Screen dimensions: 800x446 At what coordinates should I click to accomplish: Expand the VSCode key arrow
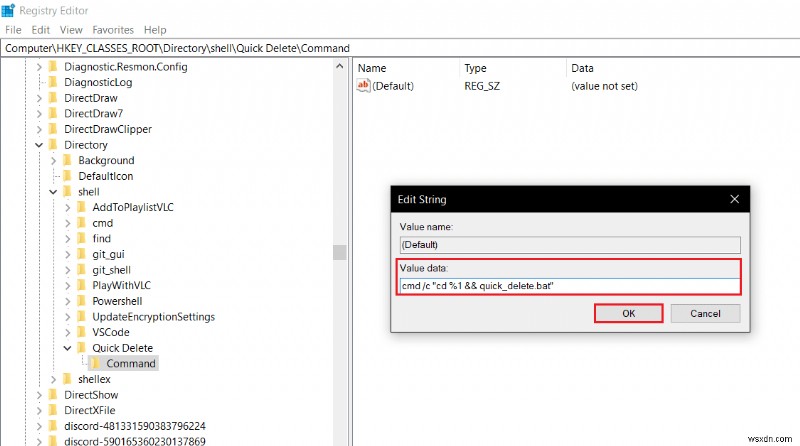[x=68, y=333]
